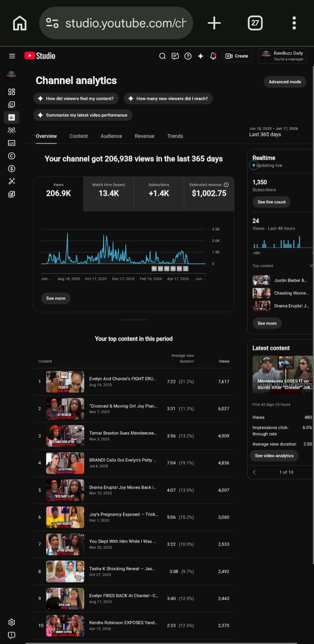The width and height of the screenshot is (314, 644).
Task: Click the chart video marker labeled 3
Action: point(186,268)
